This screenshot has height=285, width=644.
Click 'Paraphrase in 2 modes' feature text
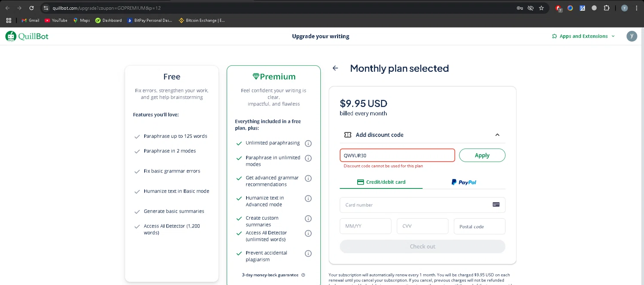(x=170, y=151)
